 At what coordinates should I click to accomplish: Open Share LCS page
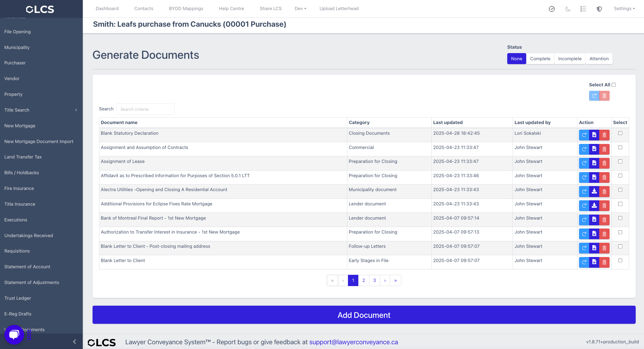click(x=271, y=9)
